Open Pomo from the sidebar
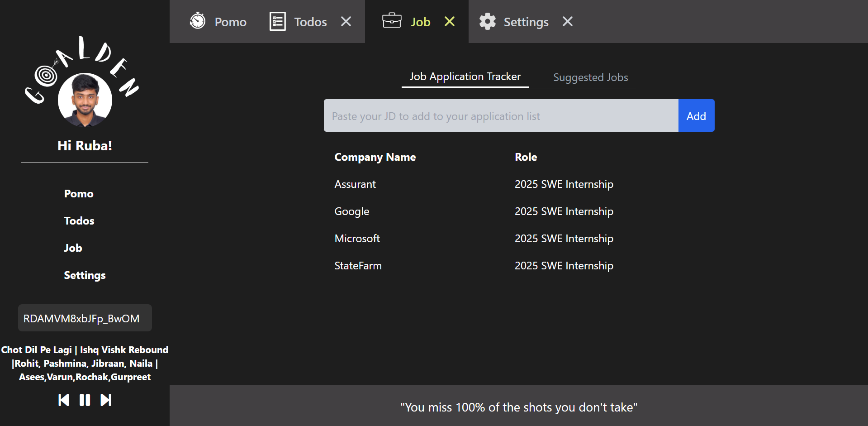Image resolution: width=868 pixels, height=426 pixels. pyautogui.click(x=79, y=194)
